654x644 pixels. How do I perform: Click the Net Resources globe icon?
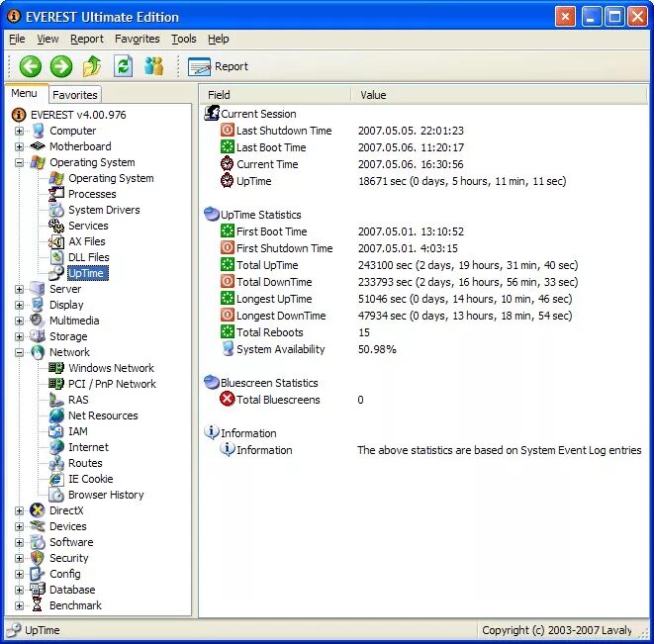pyautogui.click(x=56, y=415)
